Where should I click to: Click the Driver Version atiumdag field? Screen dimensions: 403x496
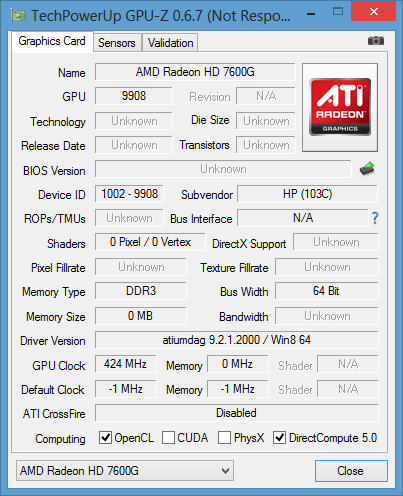237,340
